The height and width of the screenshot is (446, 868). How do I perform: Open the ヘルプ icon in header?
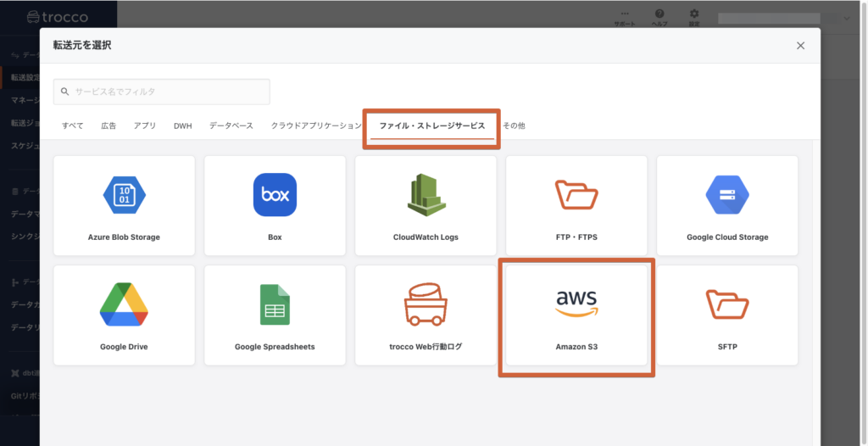[659, 17]
